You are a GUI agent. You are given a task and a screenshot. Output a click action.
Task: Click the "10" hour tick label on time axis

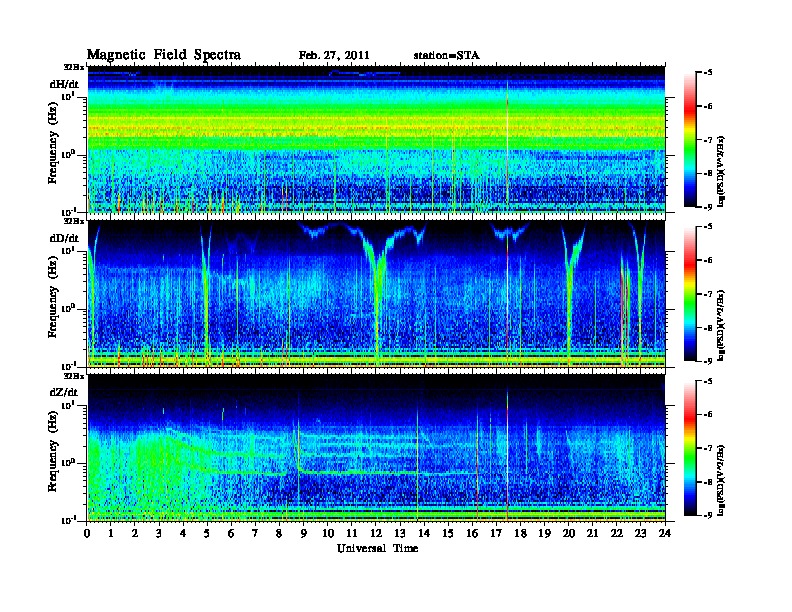click(328, 533)
